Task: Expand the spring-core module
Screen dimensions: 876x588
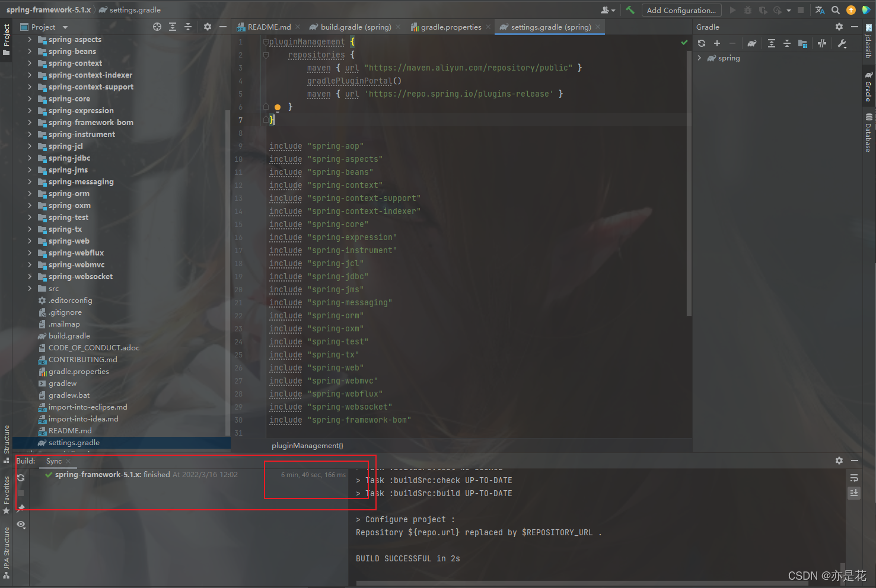Action: (30, 99)
